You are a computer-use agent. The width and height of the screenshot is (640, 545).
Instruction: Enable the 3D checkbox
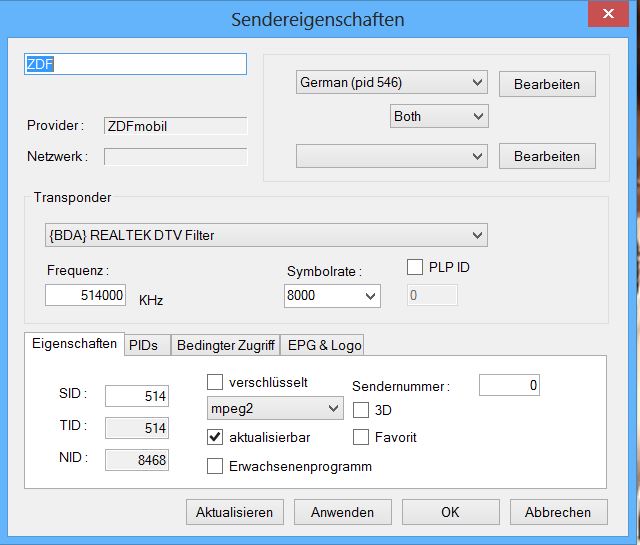(x=361, y=409)
